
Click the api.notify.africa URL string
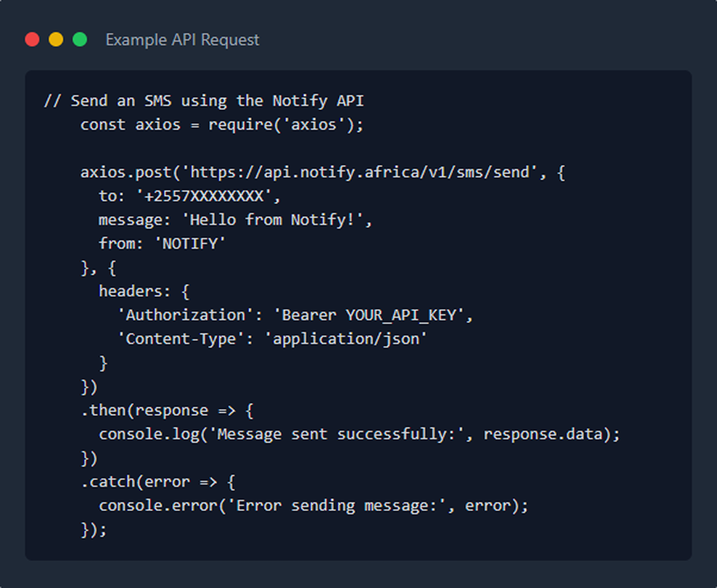pyautogui.click(x=360, y=173)
